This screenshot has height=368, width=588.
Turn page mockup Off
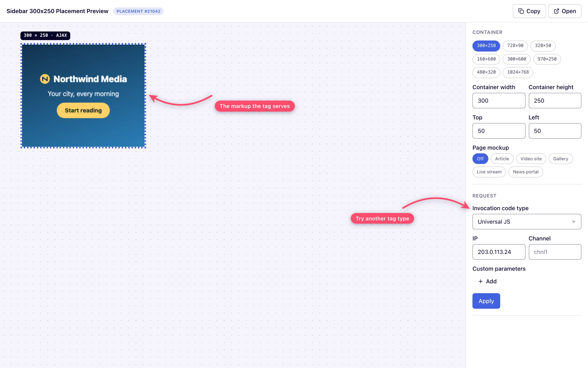point(480,159)
